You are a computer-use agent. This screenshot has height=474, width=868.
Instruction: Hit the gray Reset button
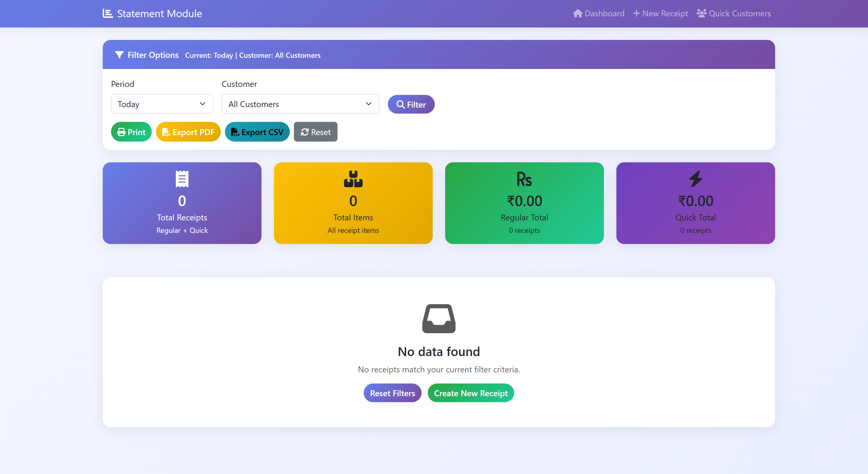(315, 132)
